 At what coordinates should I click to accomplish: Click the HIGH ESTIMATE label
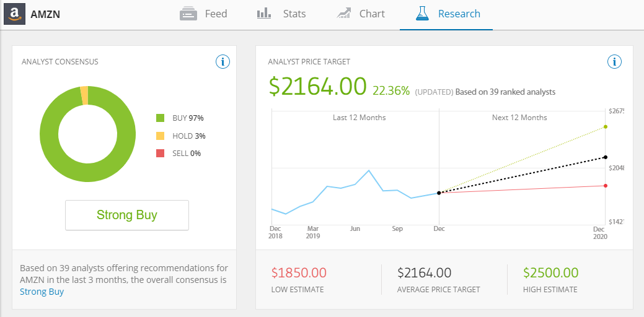coord(550,290)
